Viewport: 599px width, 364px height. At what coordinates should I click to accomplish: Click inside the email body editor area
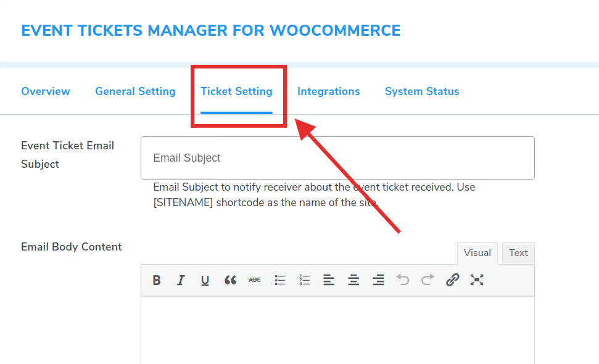(337, 331)
